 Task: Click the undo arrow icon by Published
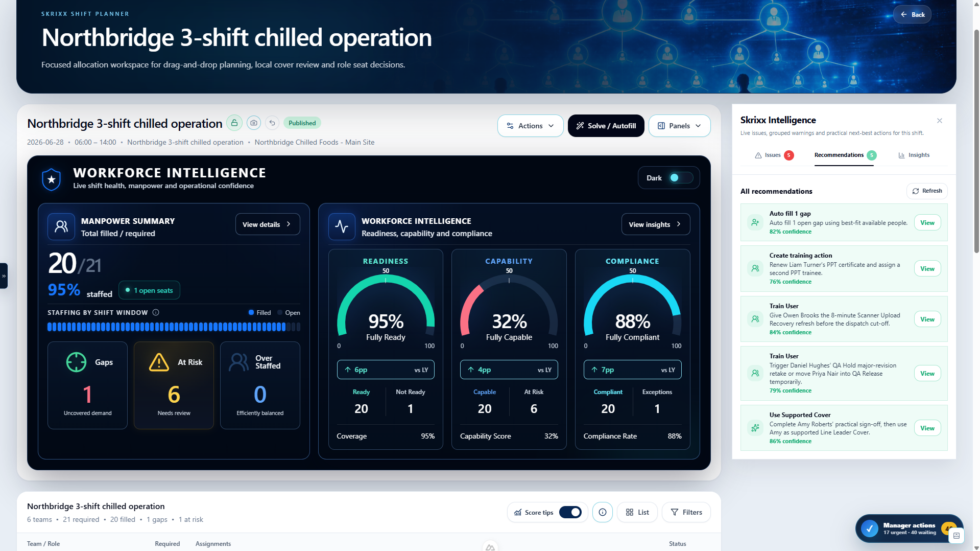tap(272, 123)
